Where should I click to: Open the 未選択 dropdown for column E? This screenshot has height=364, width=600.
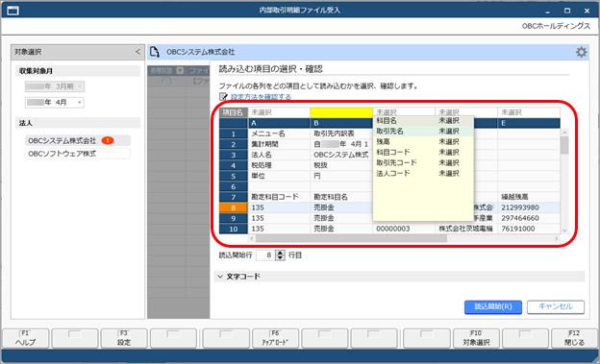pyautogui.click(x=529, y=112)
